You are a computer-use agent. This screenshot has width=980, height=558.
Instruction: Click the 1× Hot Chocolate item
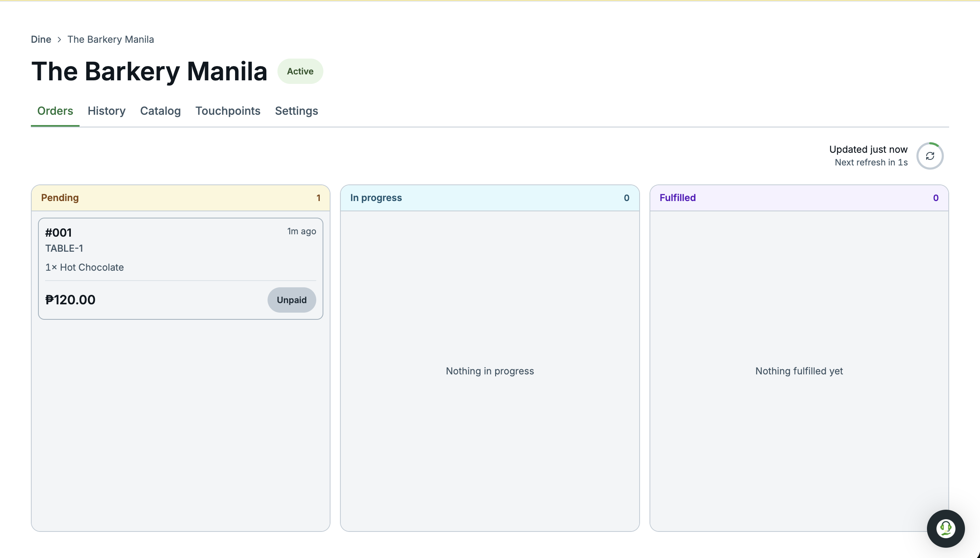[84, 268]
